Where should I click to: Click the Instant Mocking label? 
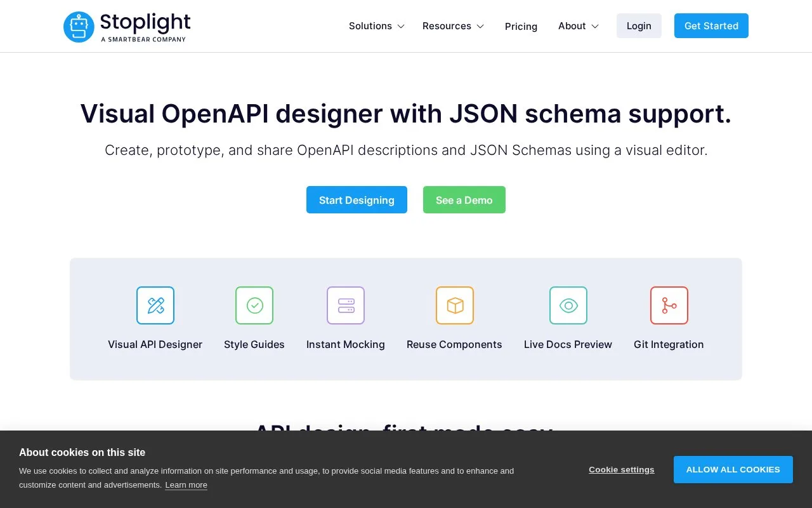tap(346, 344)
